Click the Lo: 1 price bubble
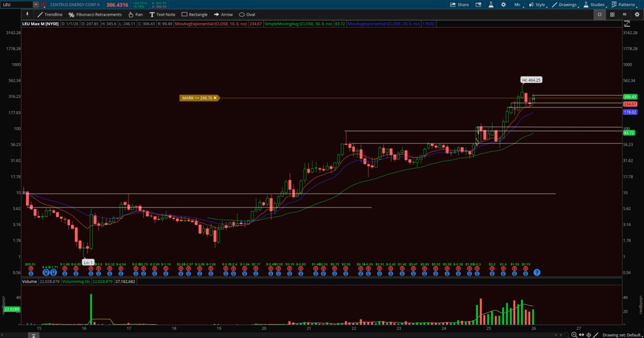 88,262
